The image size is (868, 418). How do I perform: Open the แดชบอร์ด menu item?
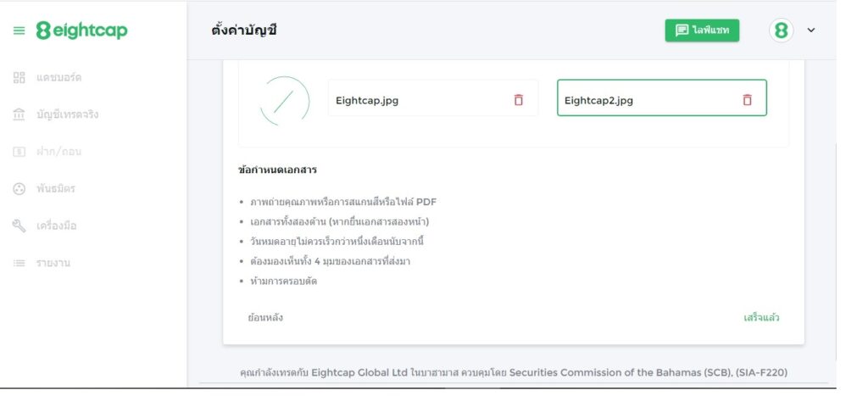58,77
